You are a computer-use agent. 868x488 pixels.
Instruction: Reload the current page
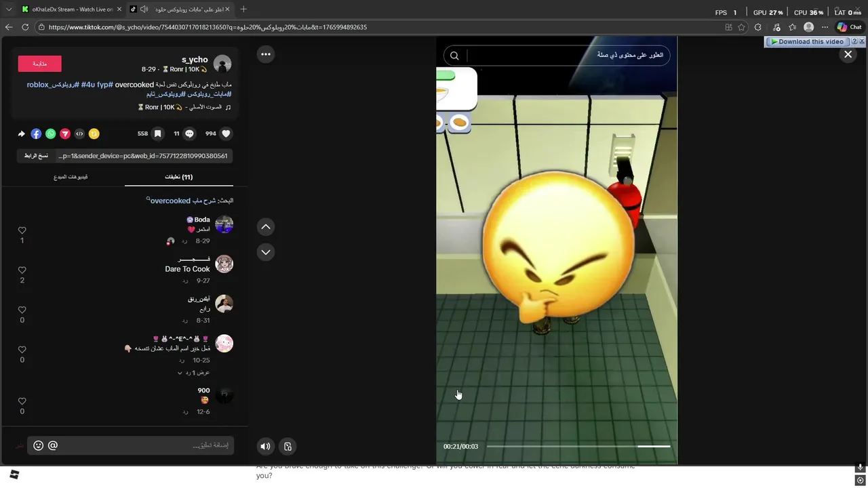coord(25,27)
